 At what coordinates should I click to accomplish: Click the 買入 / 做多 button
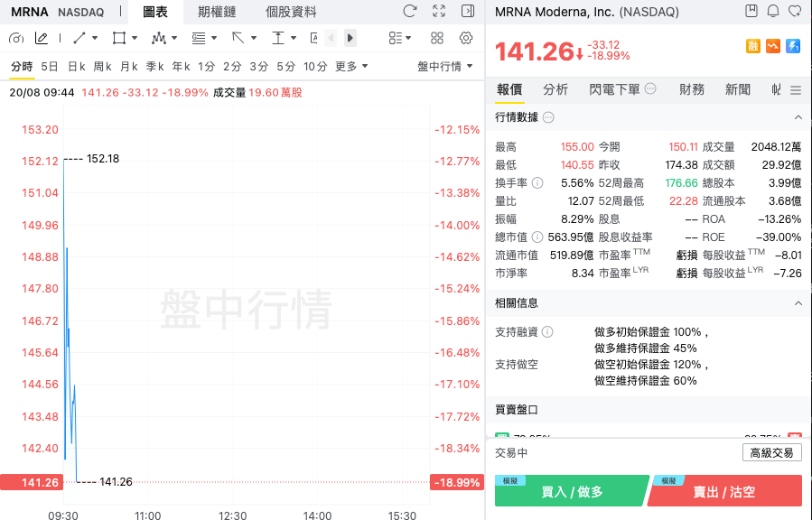572,491
